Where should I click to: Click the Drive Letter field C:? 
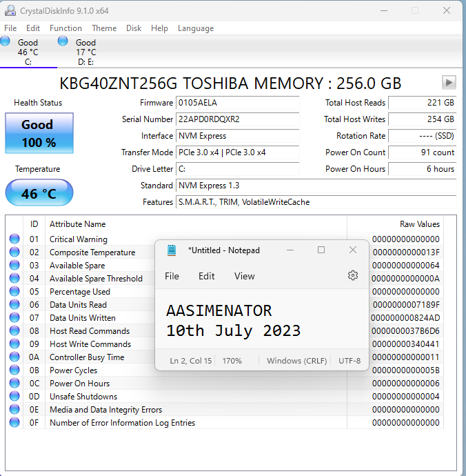pyautogui.click(x=238, y=169)
